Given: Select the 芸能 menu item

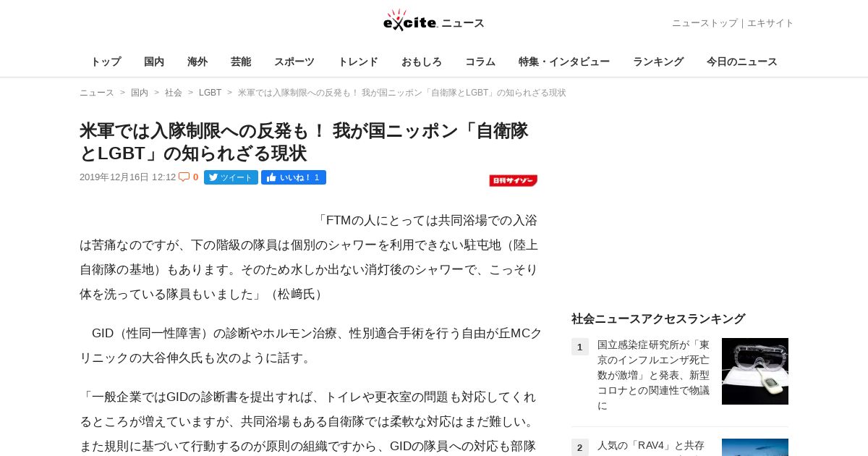Looking at the screenshot, I should 241,62.
